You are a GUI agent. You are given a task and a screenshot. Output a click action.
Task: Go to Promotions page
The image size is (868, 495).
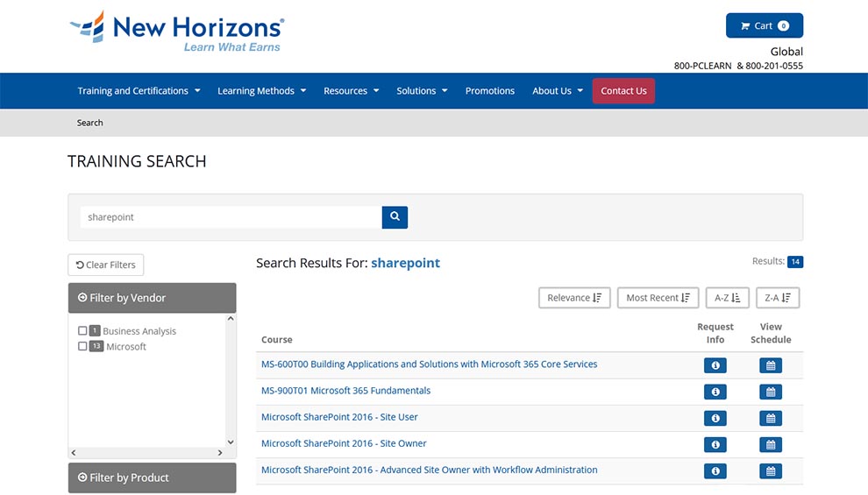pyautogui.click(x=490, y=91)
